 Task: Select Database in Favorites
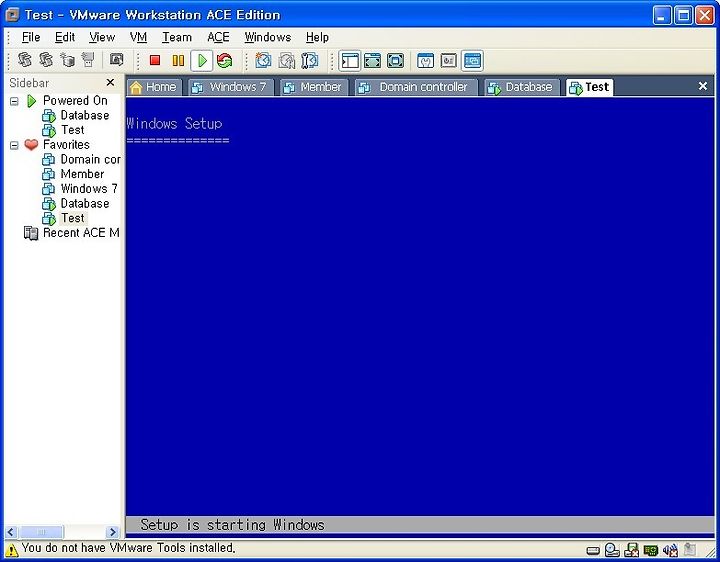tap(76, 204)
